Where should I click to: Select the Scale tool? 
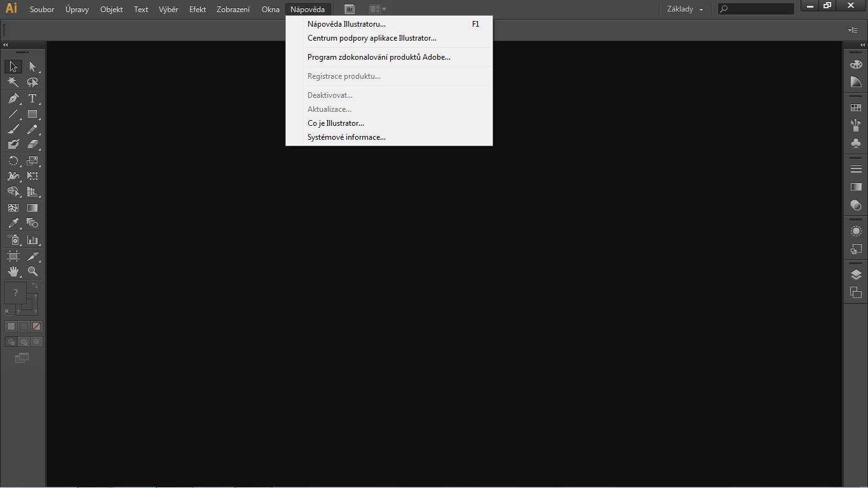coord(32,161)
